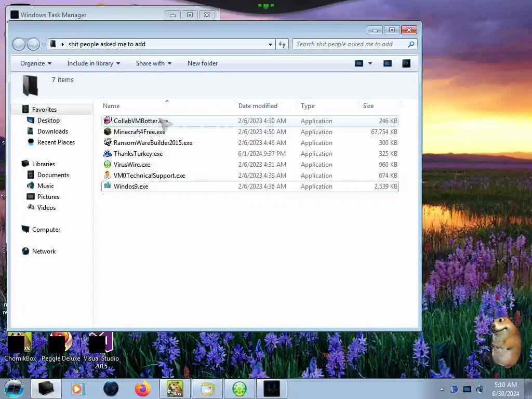Open Videos library in navigation pane
Viewport: 532px width, 399px height.
click(46, 208)
